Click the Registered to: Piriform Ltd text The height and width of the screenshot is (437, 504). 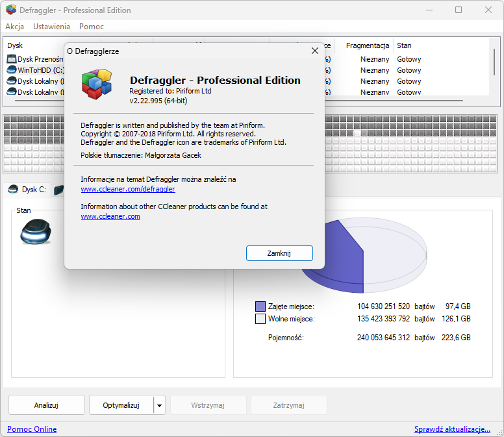pyautogui.click(x=170, y=91)
